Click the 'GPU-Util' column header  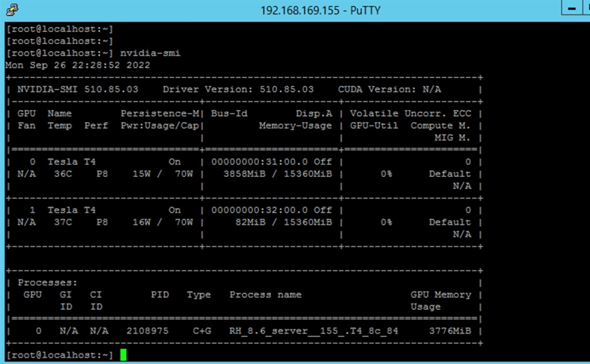point(374,125)
